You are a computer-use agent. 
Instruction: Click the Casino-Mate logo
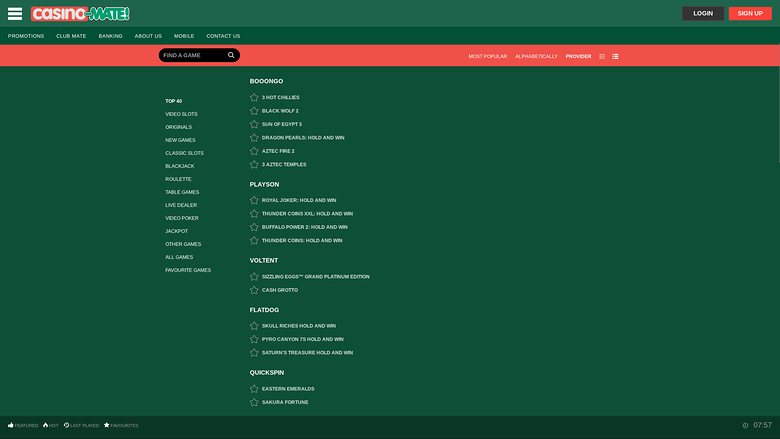pos(80,14)
